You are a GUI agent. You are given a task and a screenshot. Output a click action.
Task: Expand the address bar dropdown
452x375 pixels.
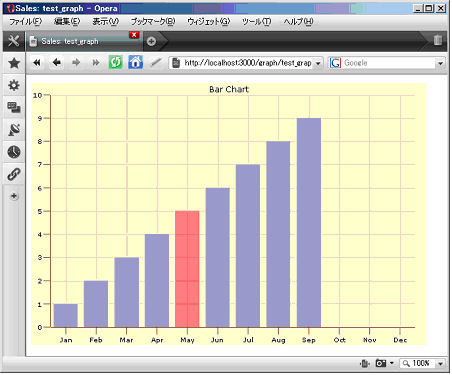[x=318, y=63]
